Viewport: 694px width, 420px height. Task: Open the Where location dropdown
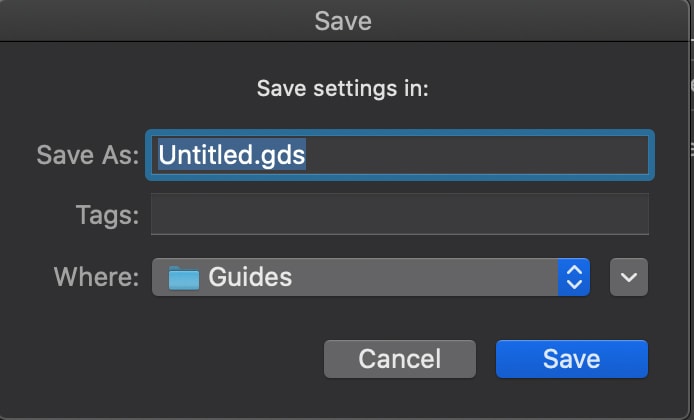[x=360, y=277]
